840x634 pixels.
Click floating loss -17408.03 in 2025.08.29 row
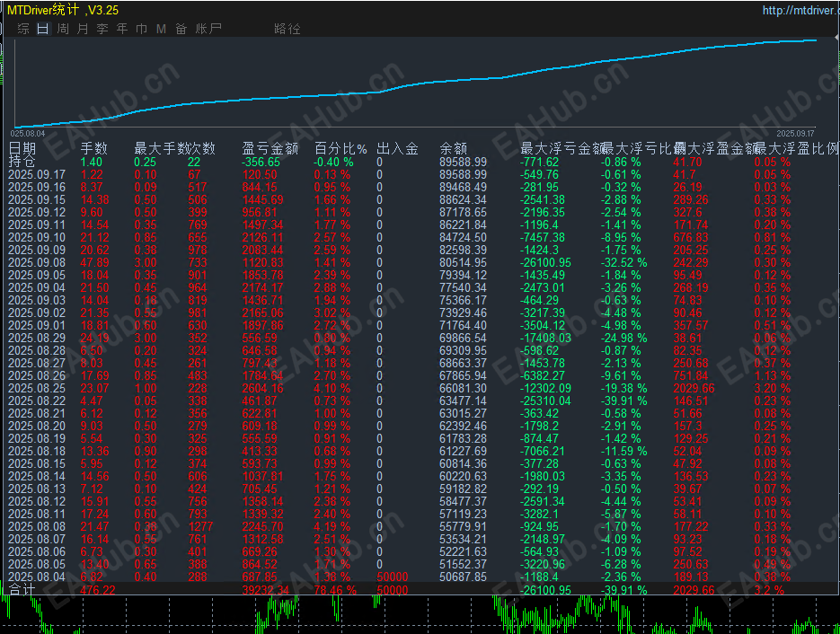coord(545,339)
